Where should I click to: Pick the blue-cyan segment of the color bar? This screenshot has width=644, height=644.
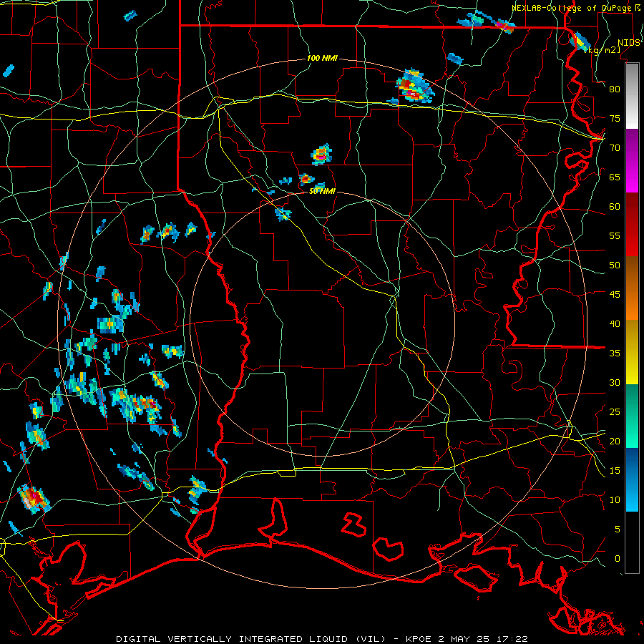click(x=632, y=479)
